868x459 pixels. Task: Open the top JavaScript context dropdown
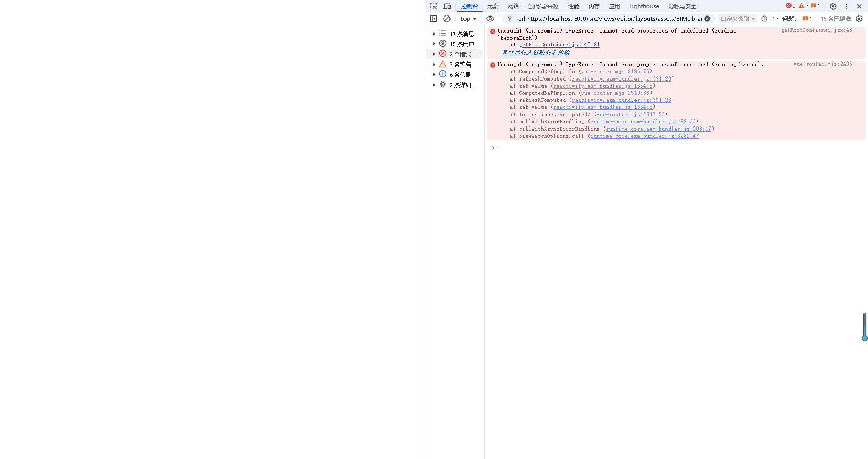tap(468, 19)
